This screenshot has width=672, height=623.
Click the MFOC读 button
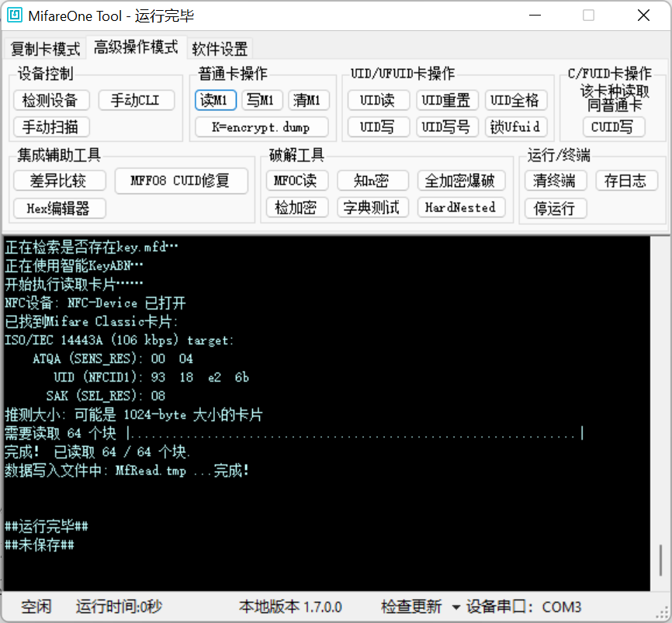(296, 181)
